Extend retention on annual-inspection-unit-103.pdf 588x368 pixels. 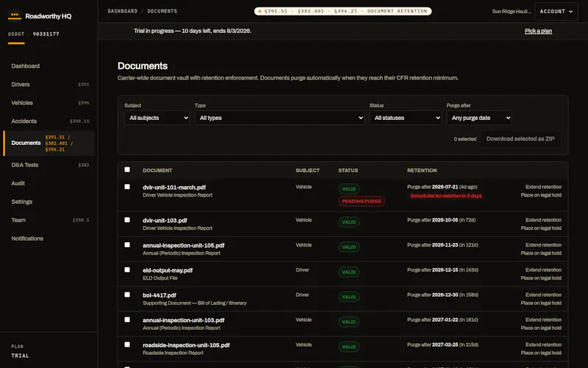point(543,320)
